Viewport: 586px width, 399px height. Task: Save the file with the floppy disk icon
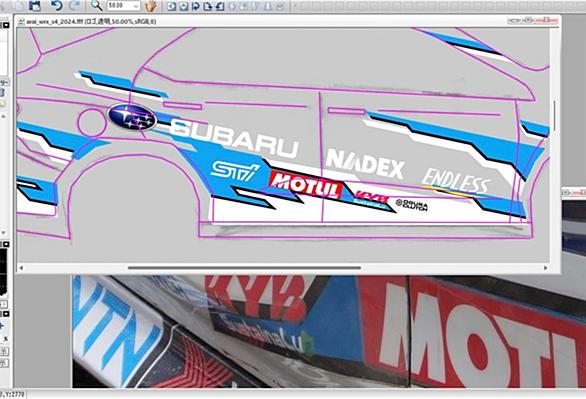(35, 6)
